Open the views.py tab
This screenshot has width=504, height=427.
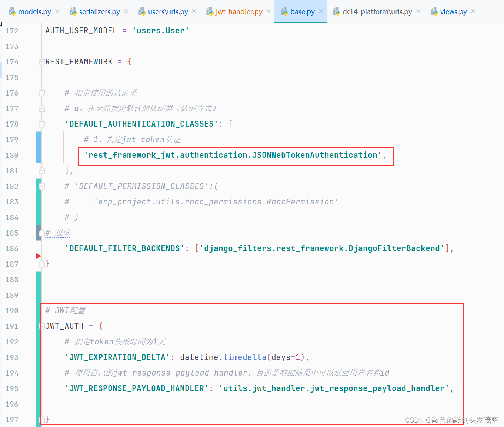coord(454,12)
